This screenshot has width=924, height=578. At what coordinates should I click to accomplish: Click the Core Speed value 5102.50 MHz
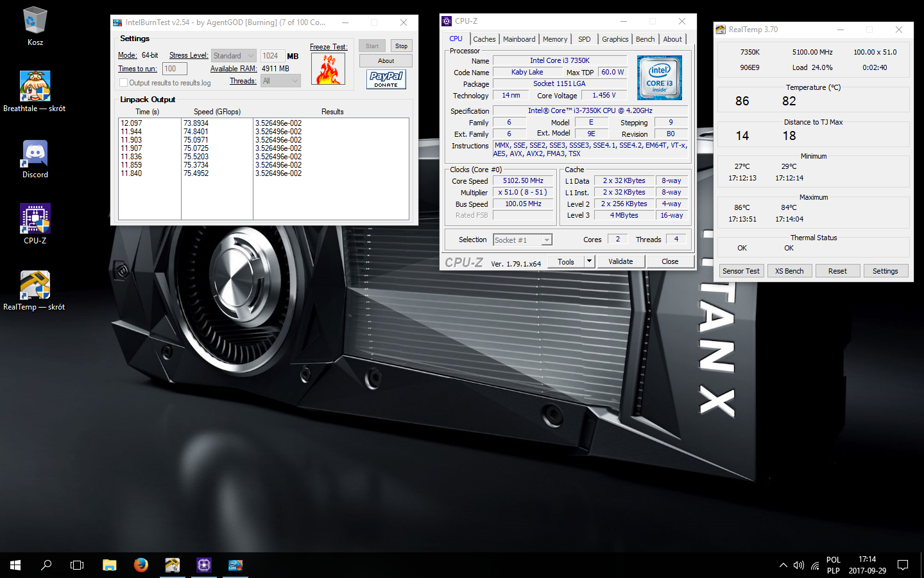[523, 181]
